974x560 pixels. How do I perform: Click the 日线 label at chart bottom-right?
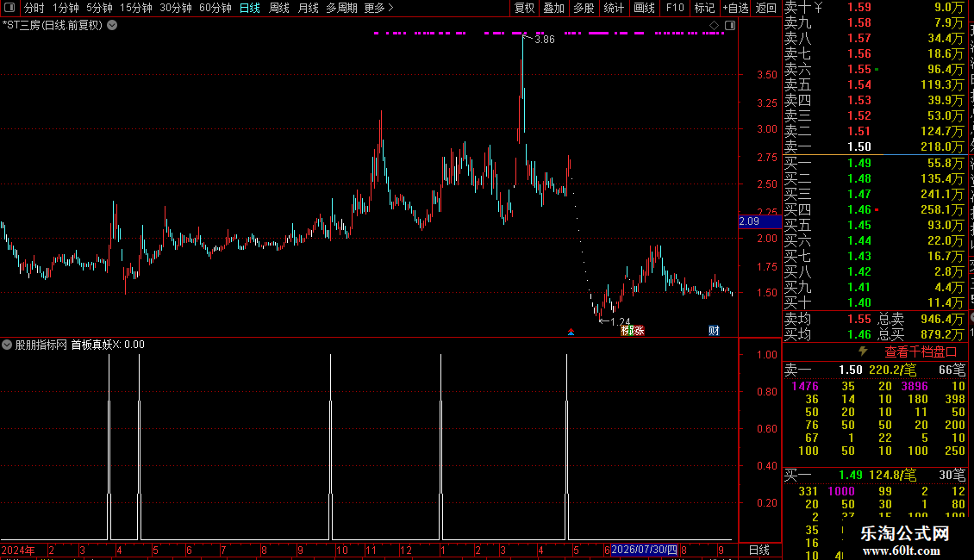pyautogui.click(x=759, y=550)
